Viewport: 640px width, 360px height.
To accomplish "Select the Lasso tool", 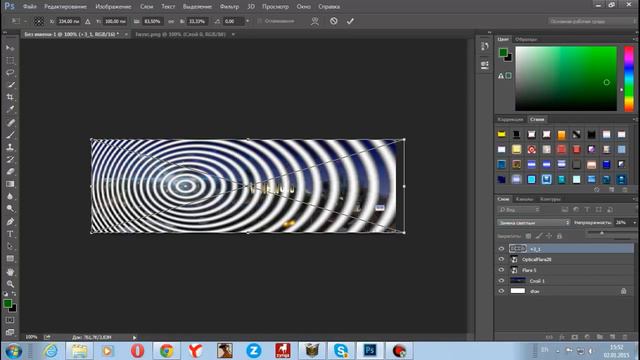I will click(x=10, y=73).
